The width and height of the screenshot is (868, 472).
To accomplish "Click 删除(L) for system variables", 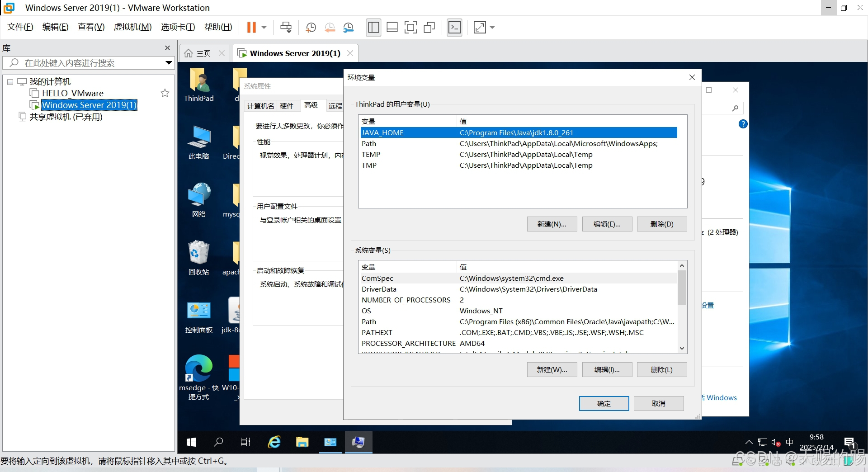I will 662,369.
